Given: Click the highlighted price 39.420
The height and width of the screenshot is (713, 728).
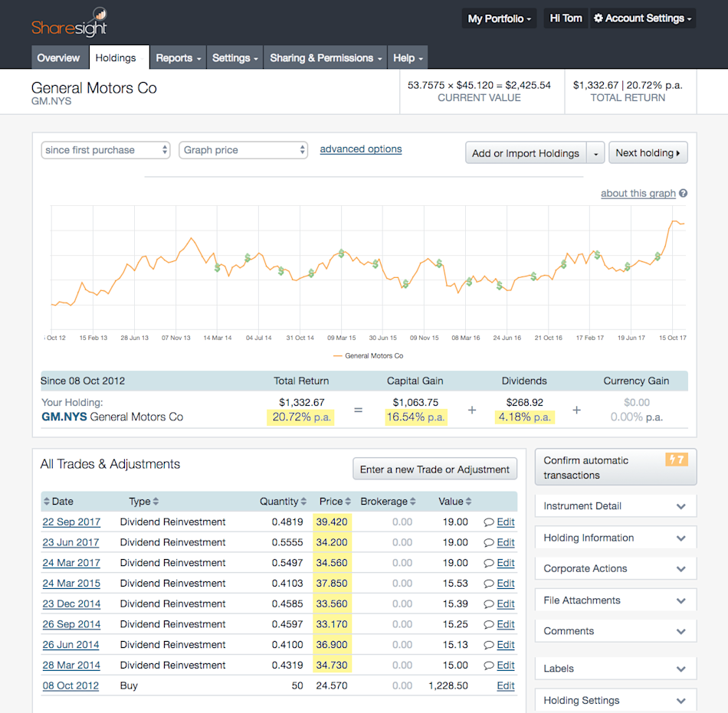Looking at the screenshot, I should (x=332, y=522).
